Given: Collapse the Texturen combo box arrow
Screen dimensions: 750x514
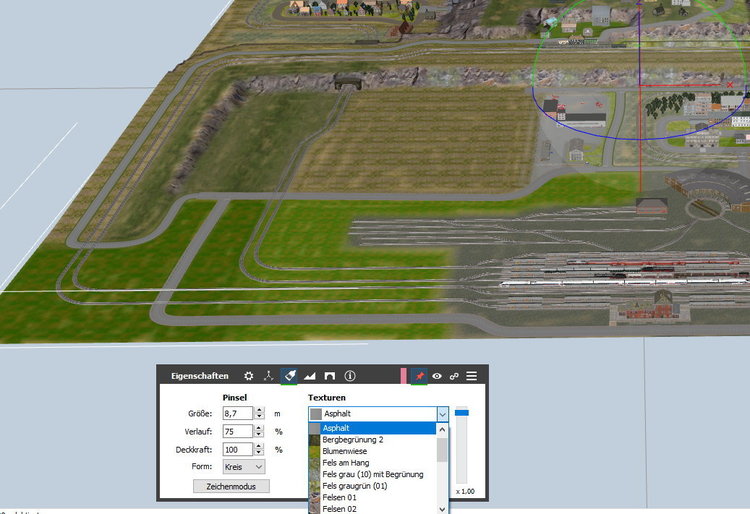Looking at the screenshot, I should pos(442,414).
